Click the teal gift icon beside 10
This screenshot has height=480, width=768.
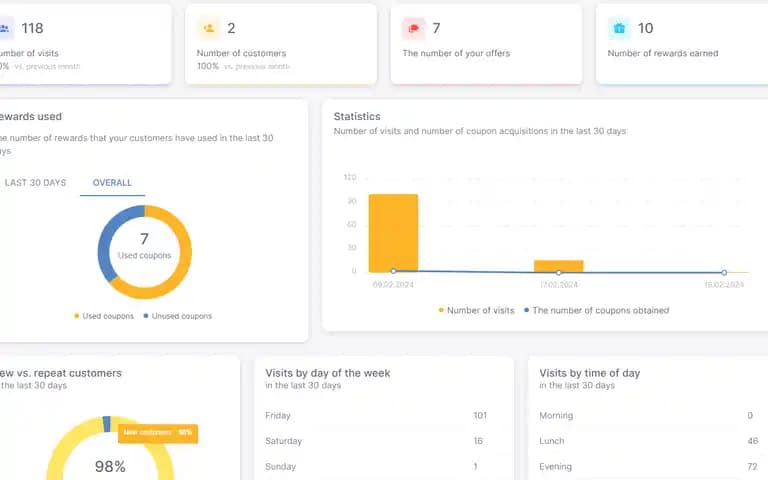[619, 28]
